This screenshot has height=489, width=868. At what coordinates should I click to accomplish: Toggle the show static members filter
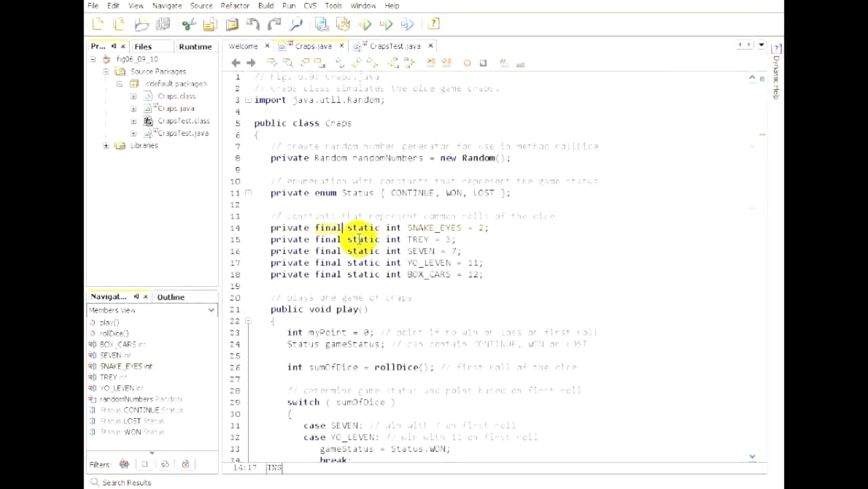pos(165,464)
